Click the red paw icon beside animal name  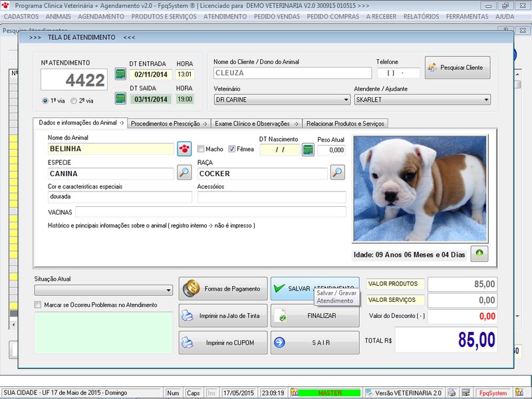pos(184,149)
